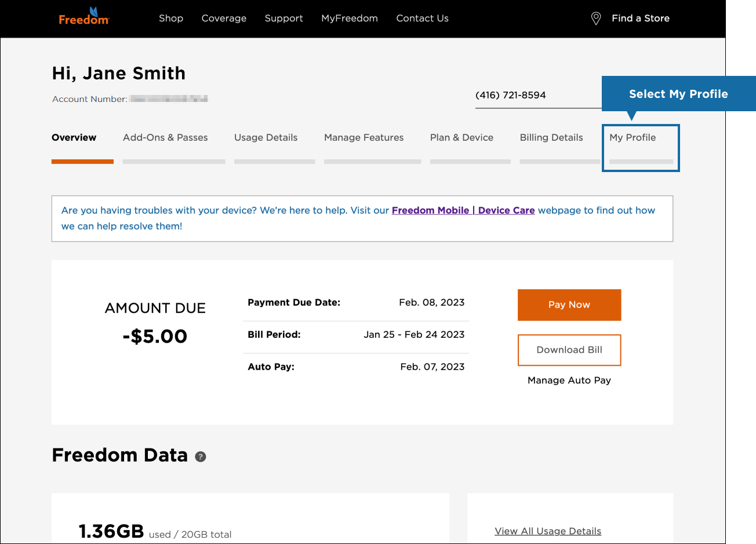Open the Plan & Device tab
The image size is (756, 544).
tap(461, 137)
